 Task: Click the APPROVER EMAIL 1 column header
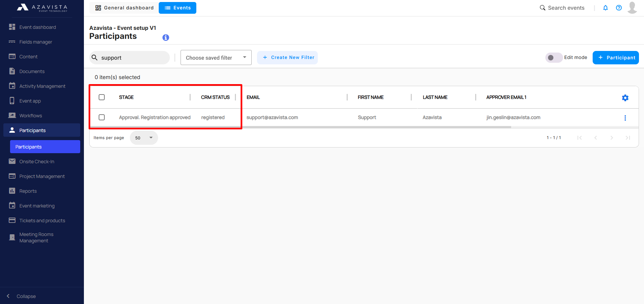[x=506, y=97]
